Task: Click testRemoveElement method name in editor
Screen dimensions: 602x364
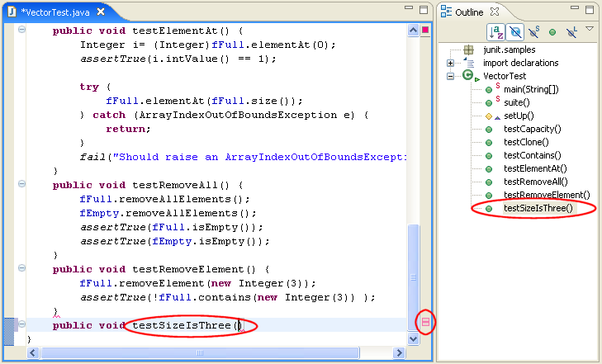Action: point(188,269)
